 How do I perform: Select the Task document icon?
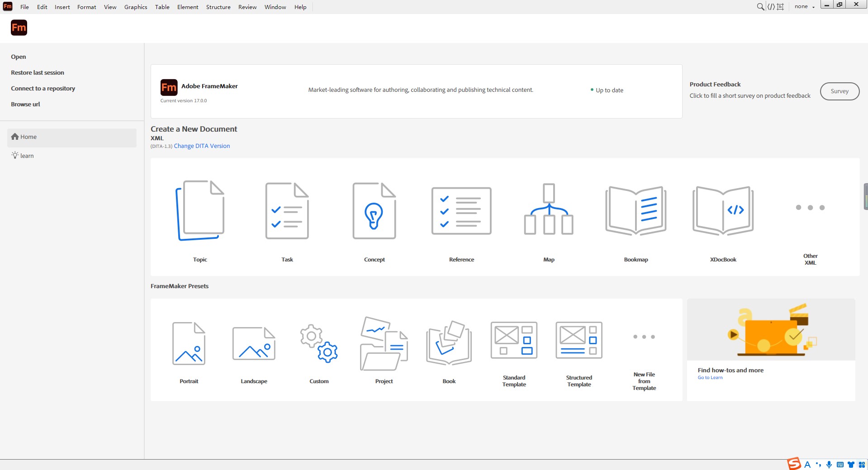click(x=287, y=211)
